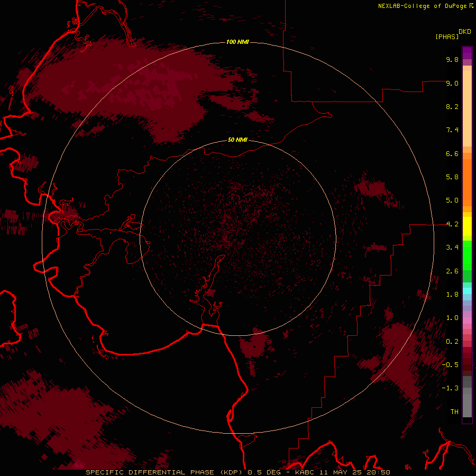This screenshot has height=476, width=476.
Task: Click the TH label at scale bottom
Action: pos(454,412)
